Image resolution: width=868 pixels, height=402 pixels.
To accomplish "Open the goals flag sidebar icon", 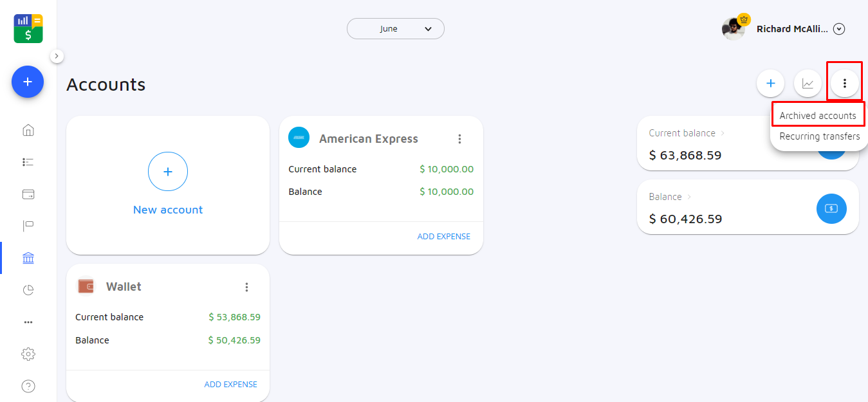I will point(28,226).
